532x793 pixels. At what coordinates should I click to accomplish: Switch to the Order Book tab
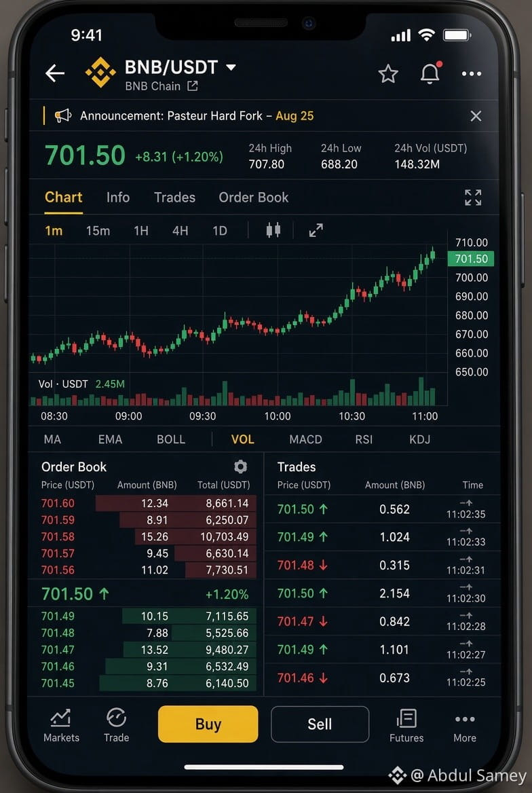click(x=253, y=198)
